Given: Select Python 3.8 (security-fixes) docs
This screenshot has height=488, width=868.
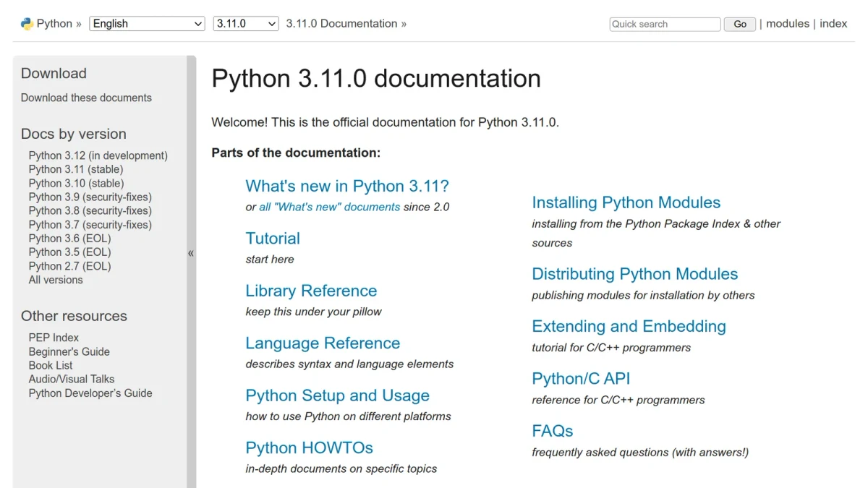Looking at the screenshot, I should pos(90,210).
